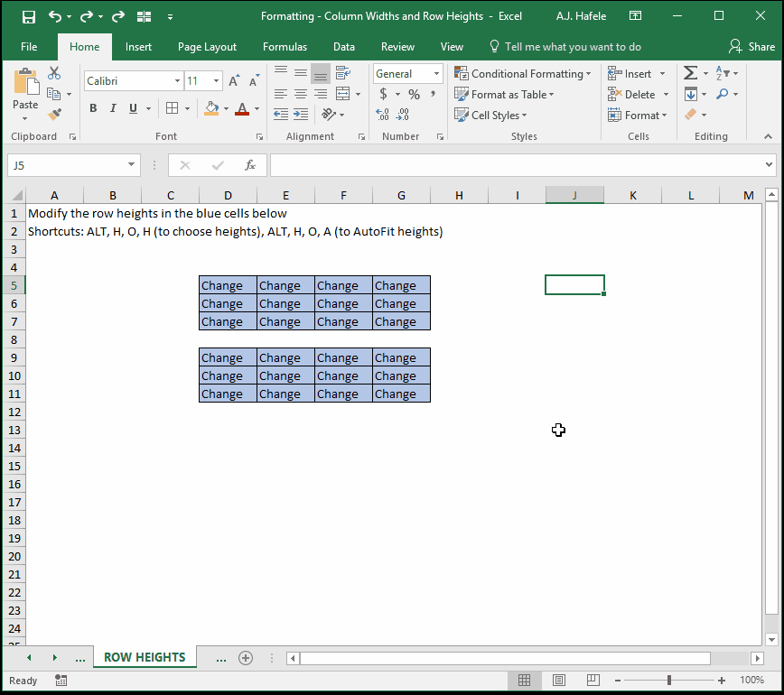The width and height of the screenshot is (784, 695).
Task: Click Decrease Decimal icon
Action: pos(403,115)
